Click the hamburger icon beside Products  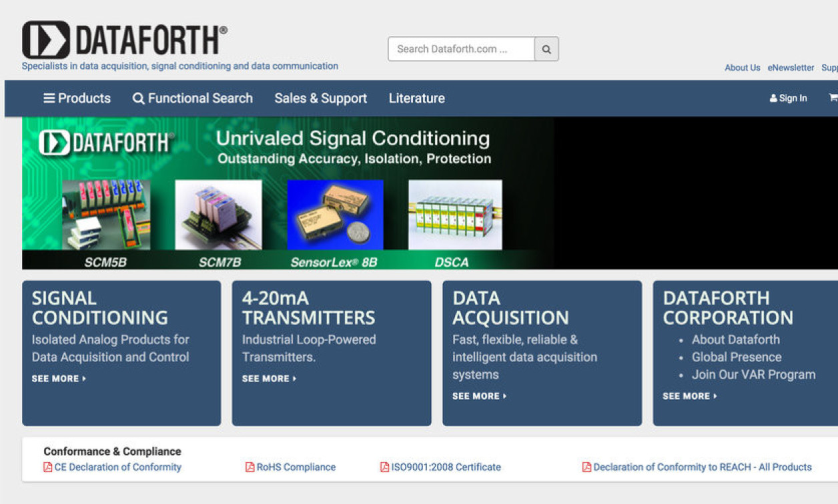click(x=49, y=98)
